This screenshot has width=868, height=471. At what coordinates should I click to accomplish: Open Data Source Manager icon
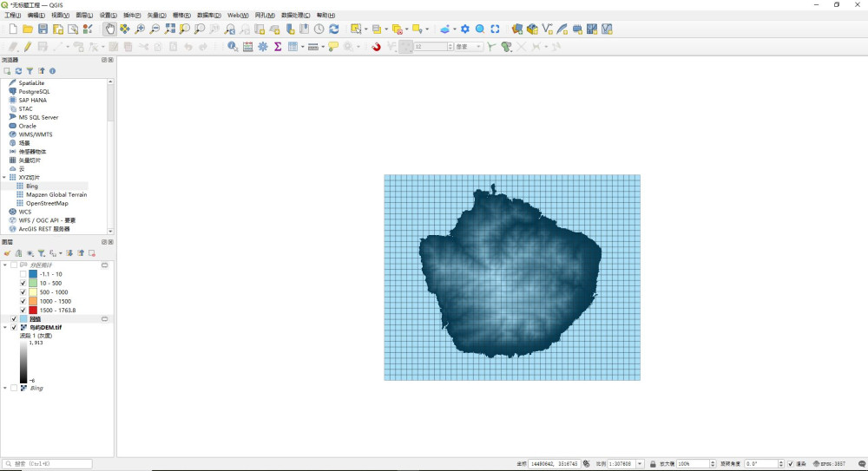[517, 29]
